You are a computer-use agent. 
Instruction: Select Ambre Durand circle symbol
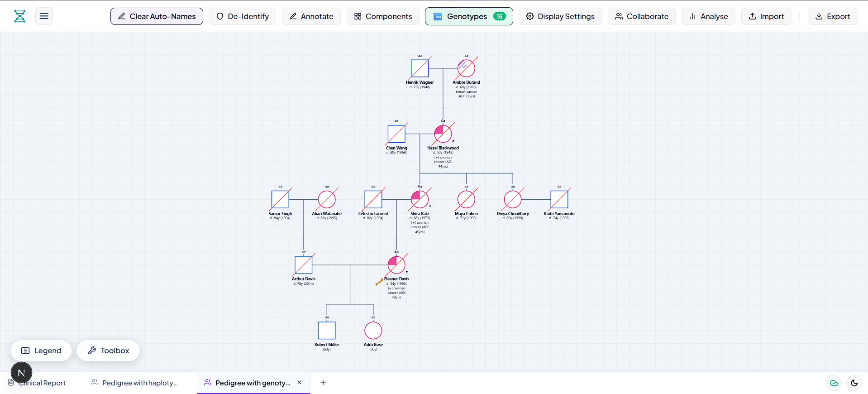466,68
